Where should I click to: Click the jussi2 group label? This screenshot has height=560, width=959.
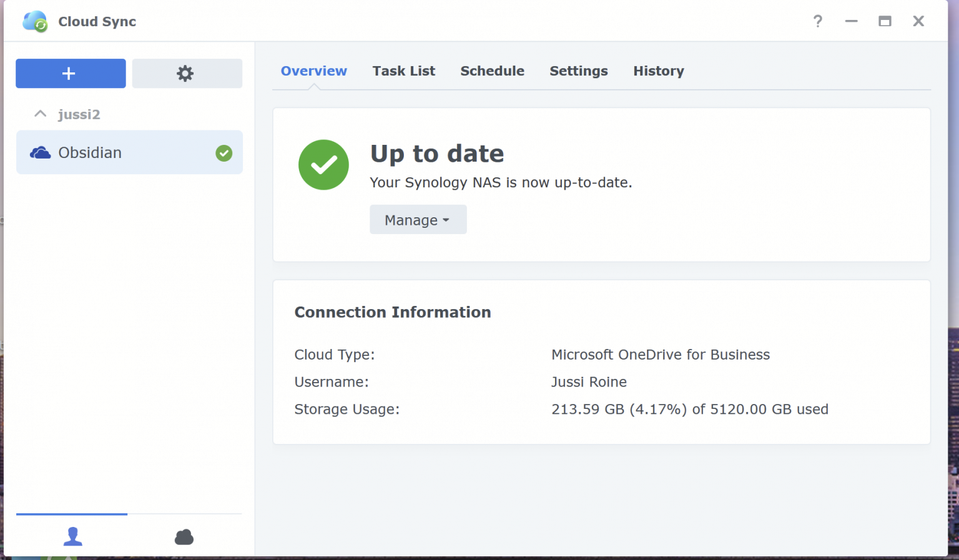79,114
